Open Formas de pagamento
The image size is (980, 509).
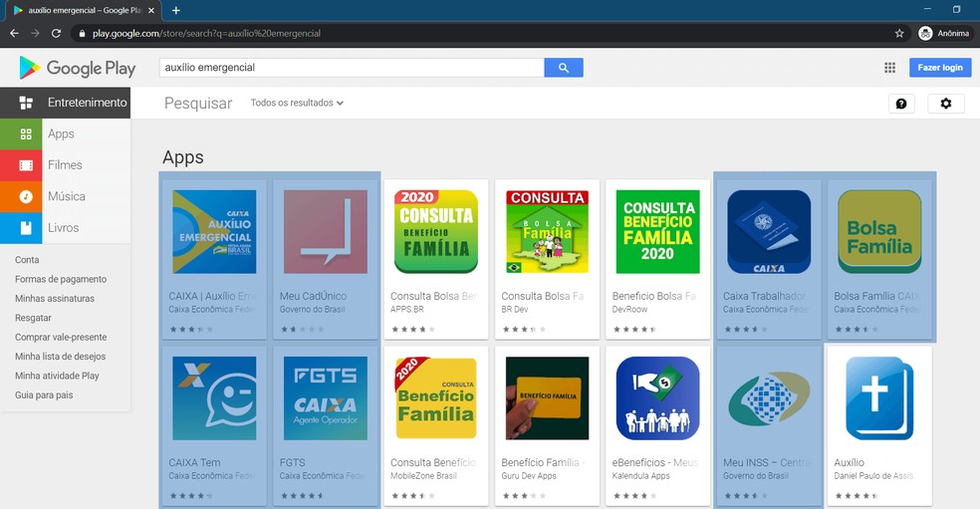[x=61, y=279]
